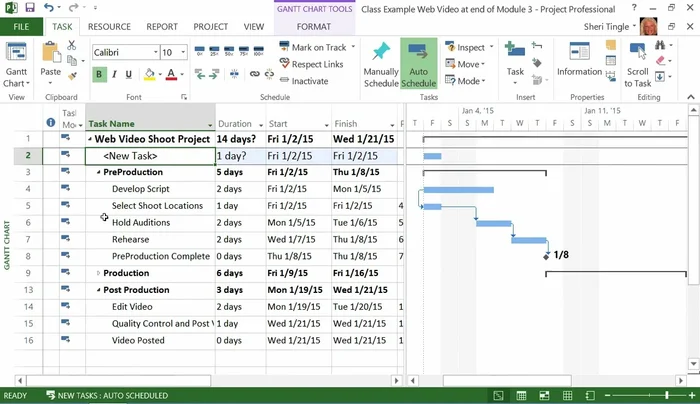The height and width of the screenshot is (404, 700).
Task: Open the font size 10 dropdown
Action: coord(183,52)
